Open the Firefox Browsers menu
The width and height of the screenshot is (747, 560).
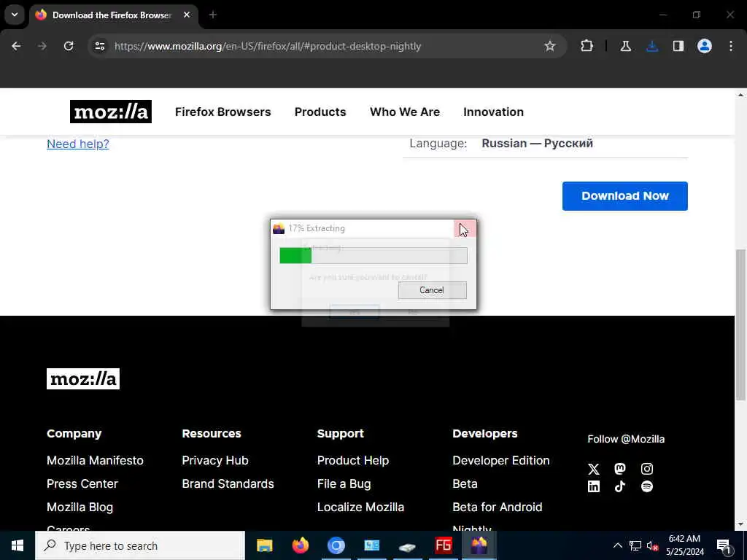pyautogui.click(x=223, y=112)
